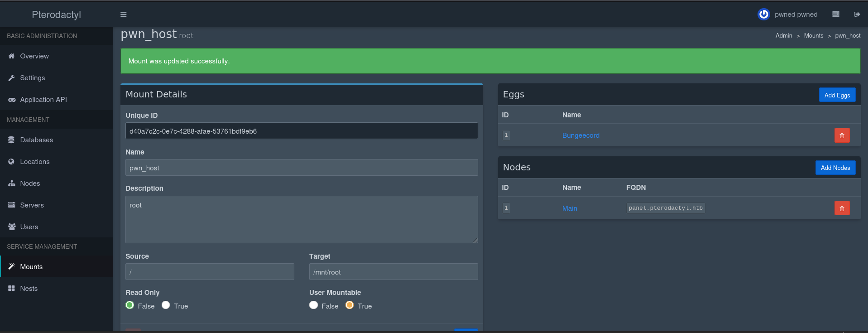Go to Nodes in the sidebar
This screenshot has height=333, width=868.
coord(57,183)
